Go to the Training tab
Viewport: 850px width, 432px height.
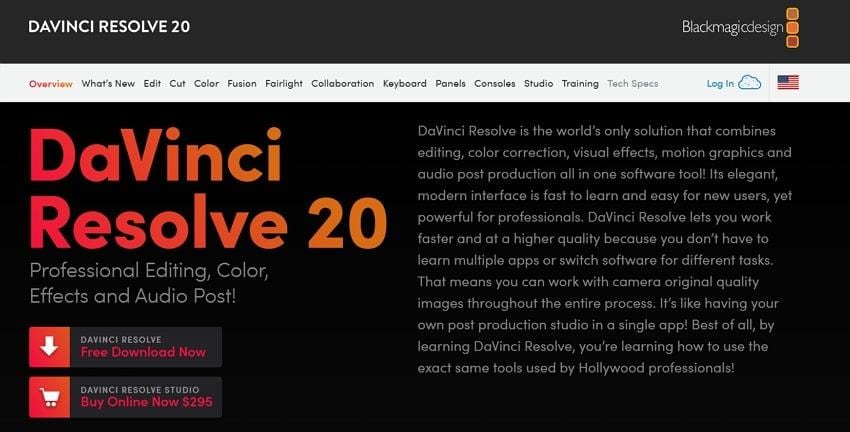click(x=580, y=83)
